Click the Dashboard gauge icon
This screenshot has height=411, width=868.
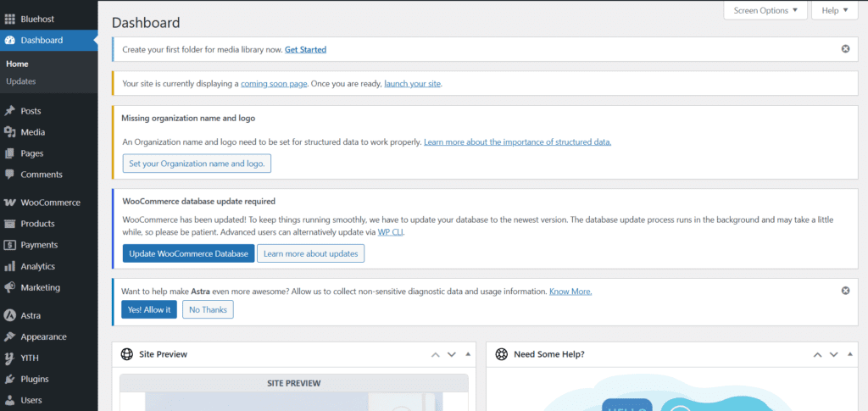tap(9, 41)
